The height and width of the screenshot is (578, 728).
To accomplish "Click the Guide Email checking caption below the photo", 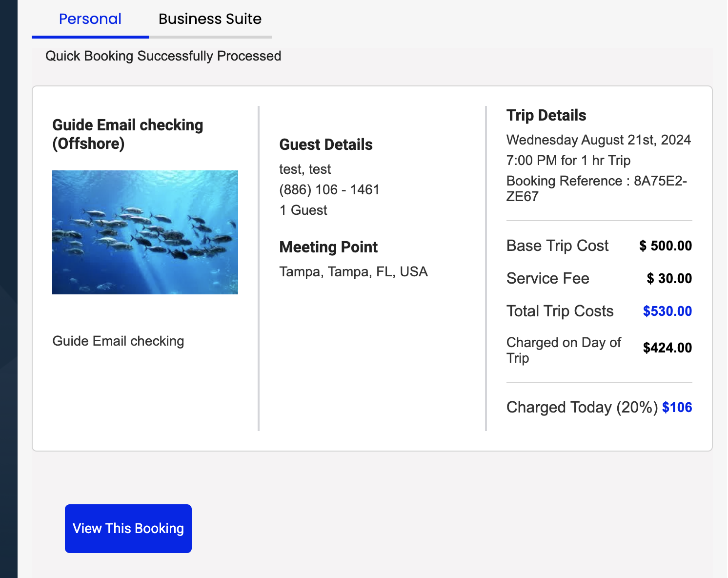I will click(118, 341).
